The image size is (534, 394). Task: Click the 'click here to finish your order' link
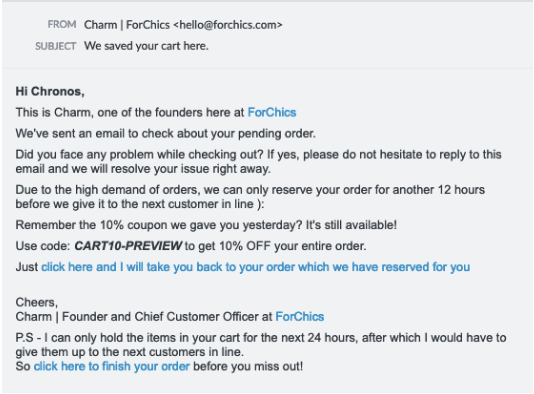point(112,366)
